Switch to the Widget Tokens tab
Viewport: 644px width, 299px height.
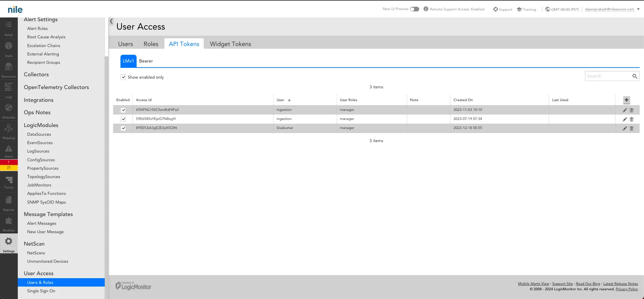pyautogui.click(x=231, y=44)
